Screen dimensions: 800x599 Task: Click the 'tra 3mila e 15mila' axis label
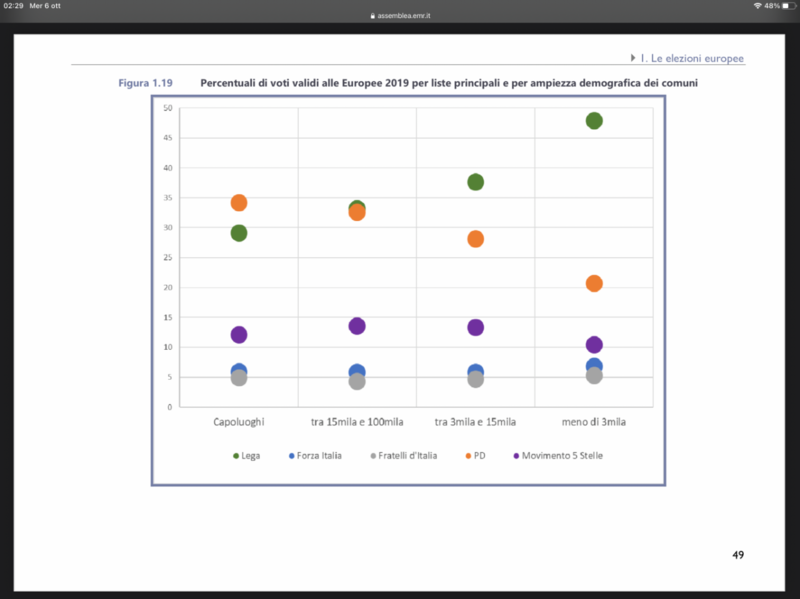click(476, 422)
